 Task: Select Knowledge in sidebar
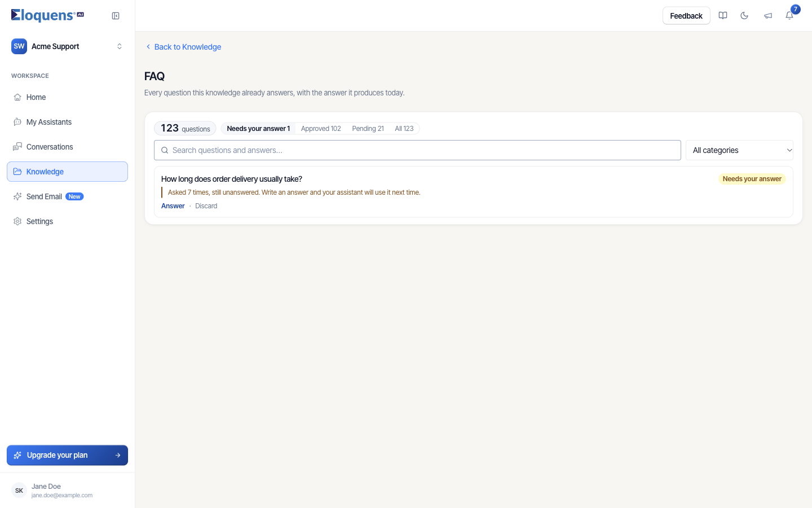point(67,172)
